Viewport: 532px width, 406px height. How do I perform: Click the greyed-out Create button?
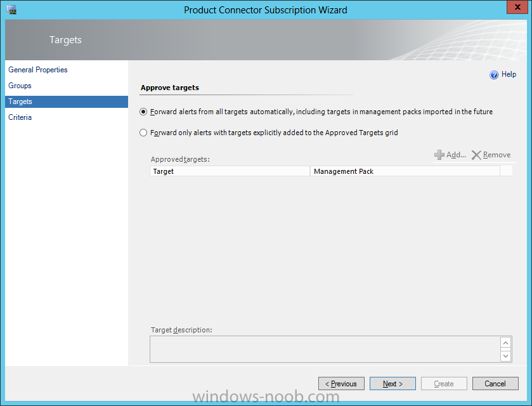[444, 384]
